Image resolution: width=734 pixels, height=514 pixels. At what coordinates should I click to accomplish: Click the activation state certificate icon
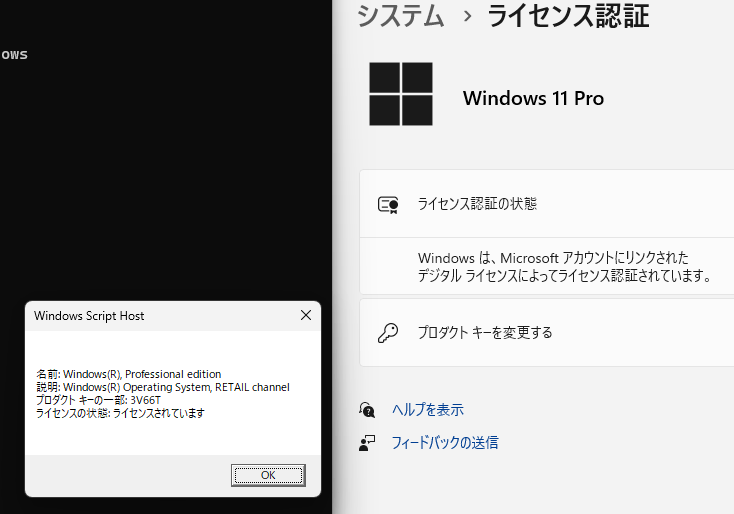tap(388, 205)
